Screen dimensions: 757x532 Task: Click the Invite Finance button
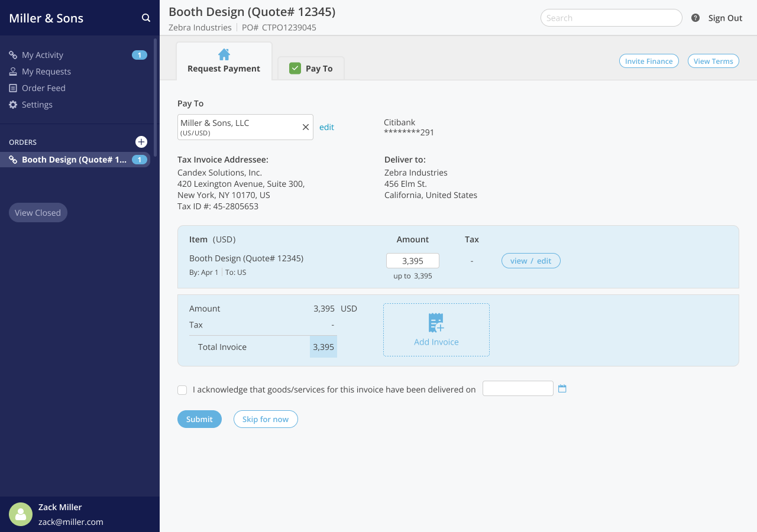pos(649,61)
